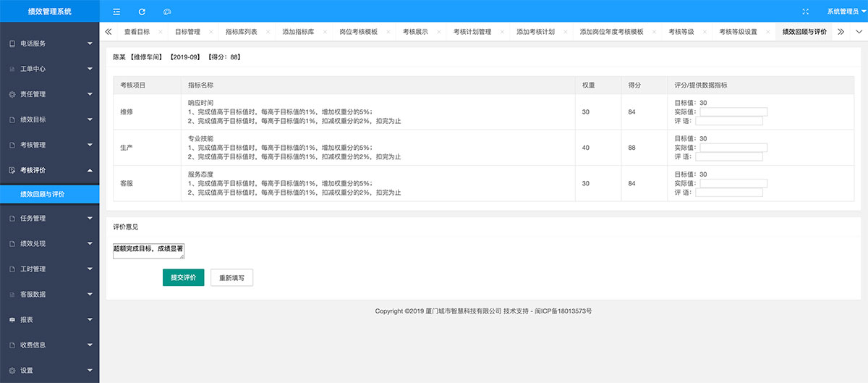Open the theme palette icon
The height and width of the screenshot is (383, 868).
point(167,12)
